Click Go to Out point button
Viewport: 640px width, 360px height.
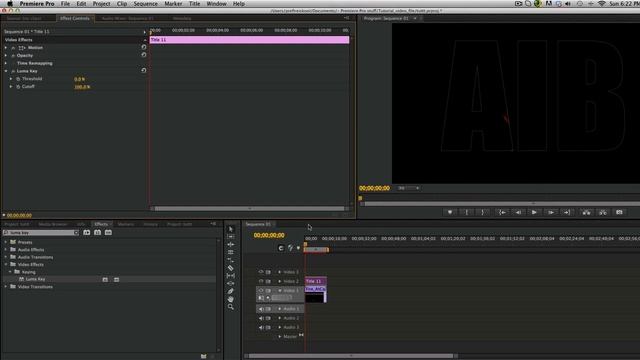pos(567,212)
